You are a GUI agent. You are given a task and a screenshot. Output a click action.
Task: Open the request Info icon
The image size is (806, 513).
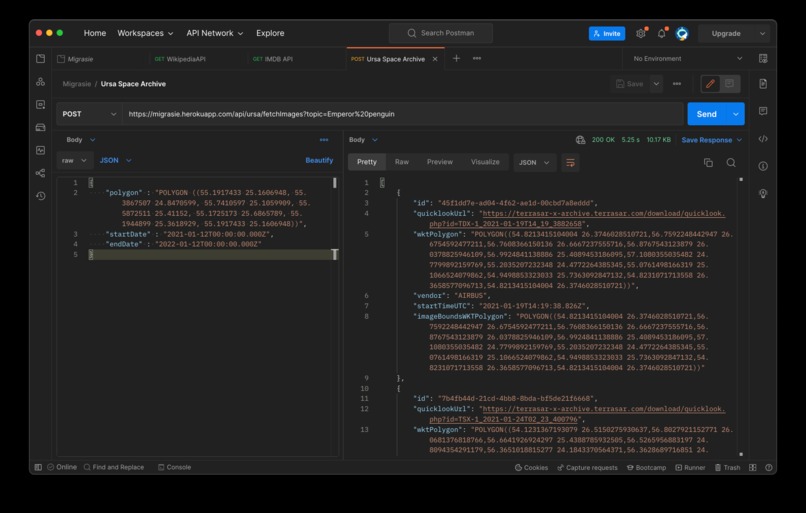pos(763,166)
